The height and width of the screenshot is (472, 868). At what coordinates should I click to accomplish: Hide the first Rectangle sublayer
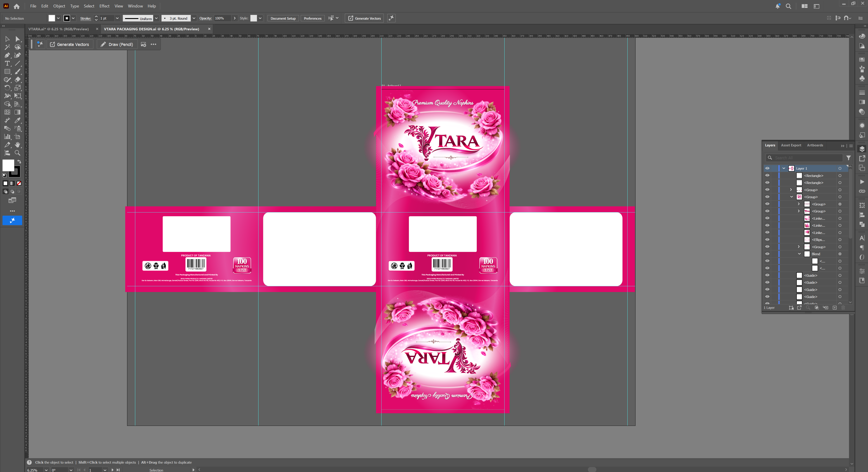pos(767,175)
